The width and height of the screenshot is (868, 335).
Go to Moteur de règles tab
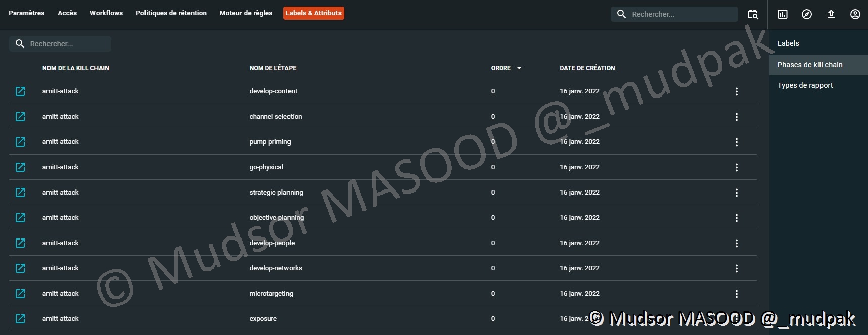(x=246, y=13)
